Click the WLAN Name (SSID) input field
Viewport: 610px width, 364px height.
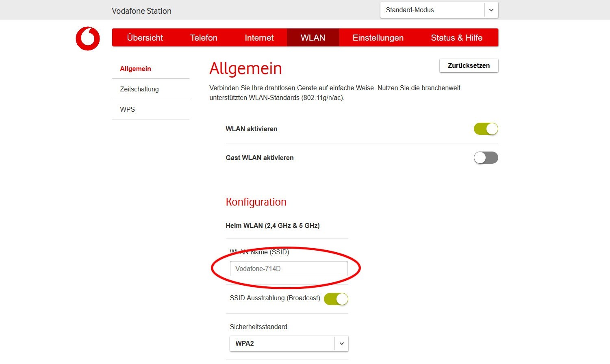pos(289,269)
